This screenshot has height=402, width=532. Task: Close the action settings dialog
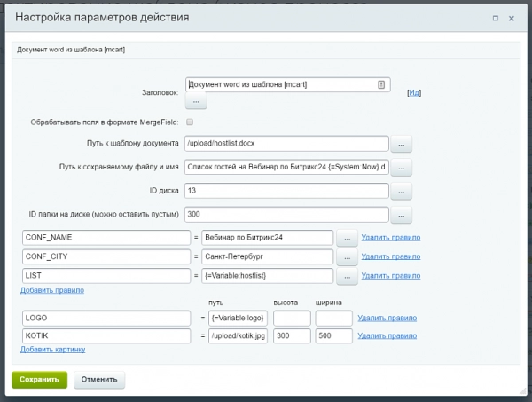pos(512,19)
